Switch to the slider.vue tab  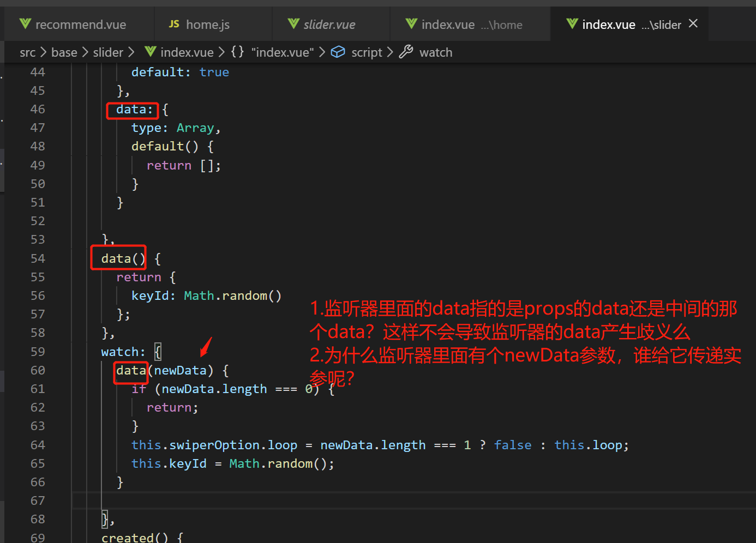331,25
